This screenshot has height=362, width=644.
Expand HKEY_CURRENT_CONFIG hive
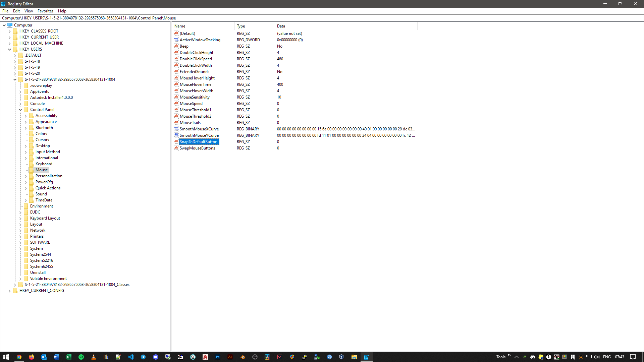(9, 291)
